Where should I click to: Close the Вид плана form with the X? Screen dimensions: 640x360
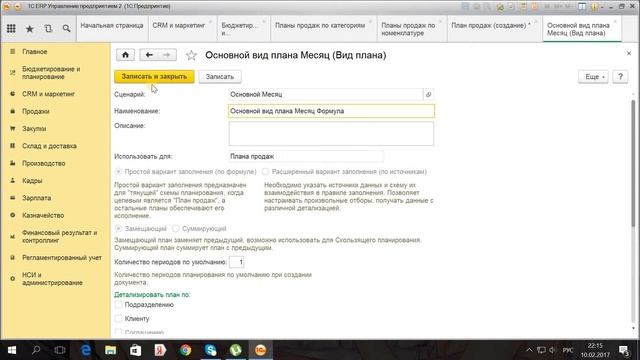629,53
